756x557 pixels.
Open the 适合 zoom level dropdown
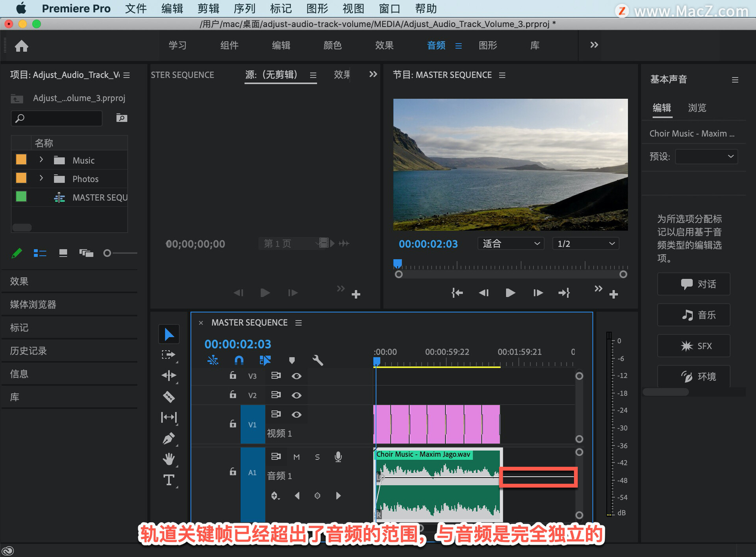511,244
